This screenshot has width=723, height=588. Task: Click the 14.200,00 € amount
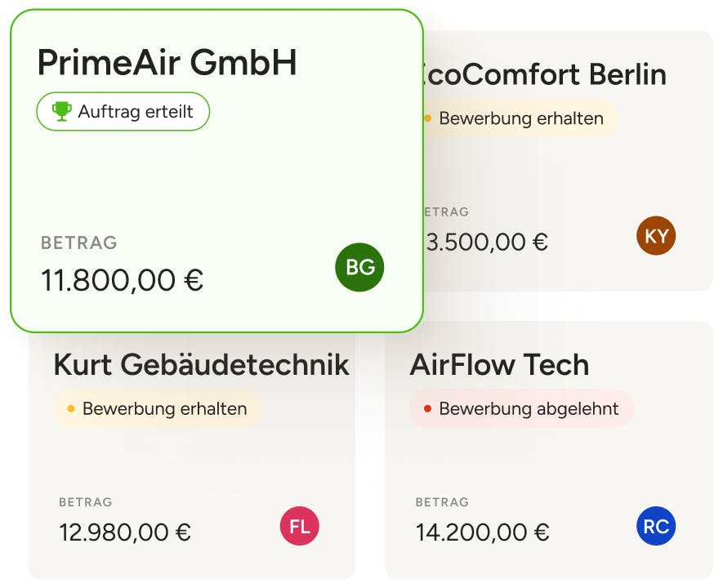click(x=482, y=532)
